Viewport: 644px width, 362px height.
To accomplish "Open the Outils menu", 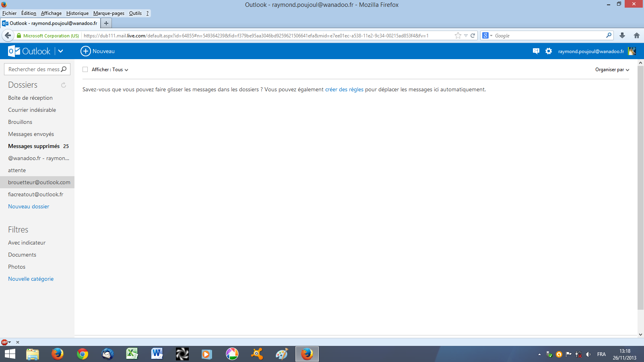I will (x=135, y=13).
